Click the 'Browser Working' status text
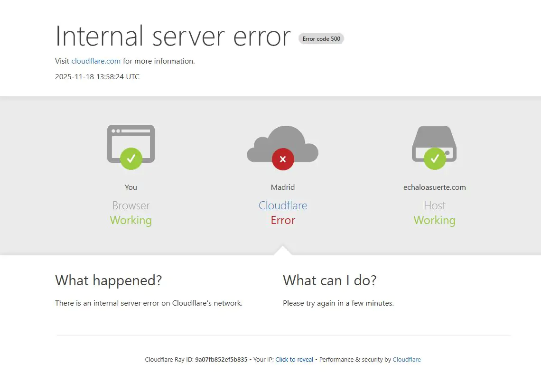The height and width of the screenshot is (392, 541). [131, 213]
